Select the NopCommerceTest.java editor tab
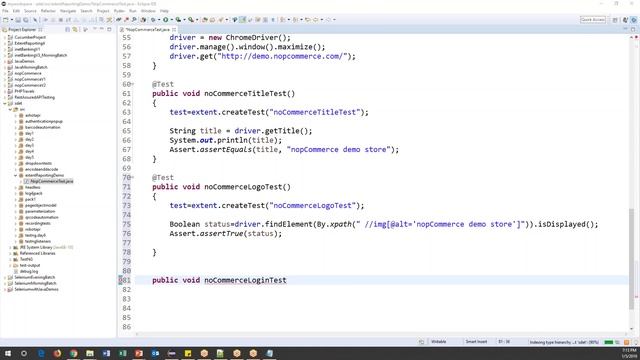Screen dimensions: 640x360 [147, 29]
